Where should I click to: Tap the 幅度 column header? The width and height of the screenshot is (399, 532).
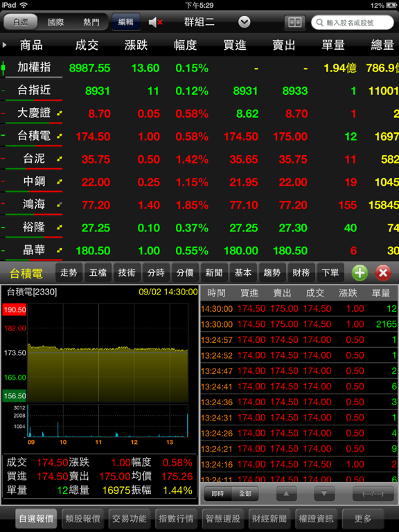tap(185, 45)
